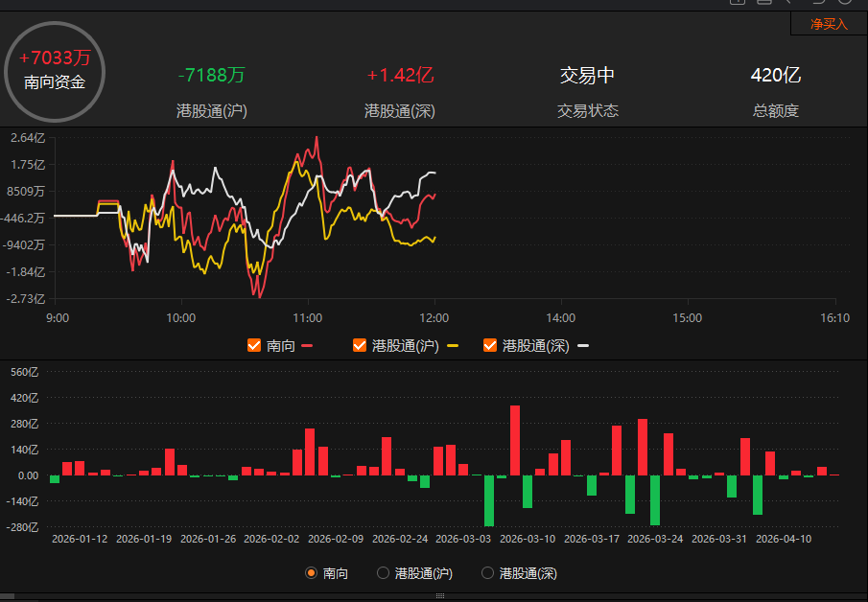The width and height of the screenshot is (868, 602).
Task: Click the 交易中 trading status text
Action: [587, 76]
